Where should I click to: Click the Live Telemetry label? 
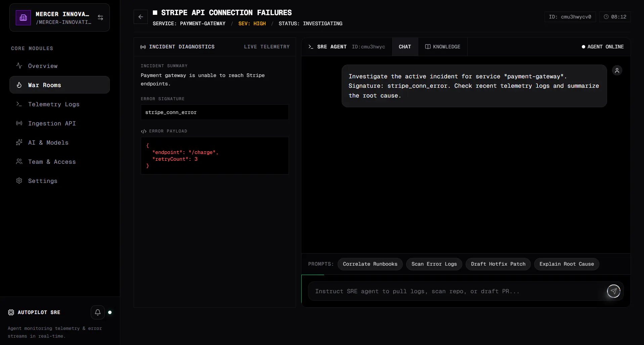267,47
